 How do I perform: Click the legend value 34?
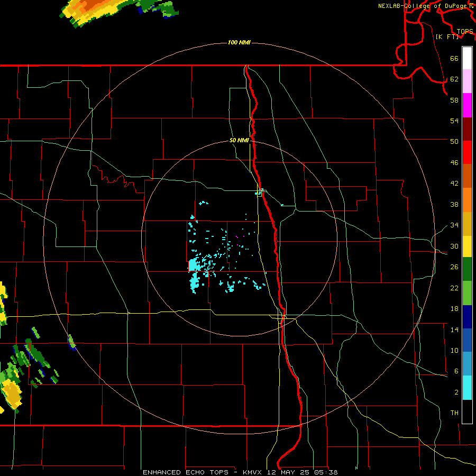point(454,225)
